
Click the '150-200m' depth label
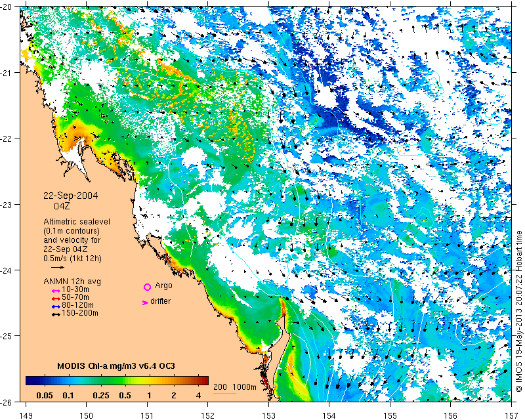click(80, 314)
